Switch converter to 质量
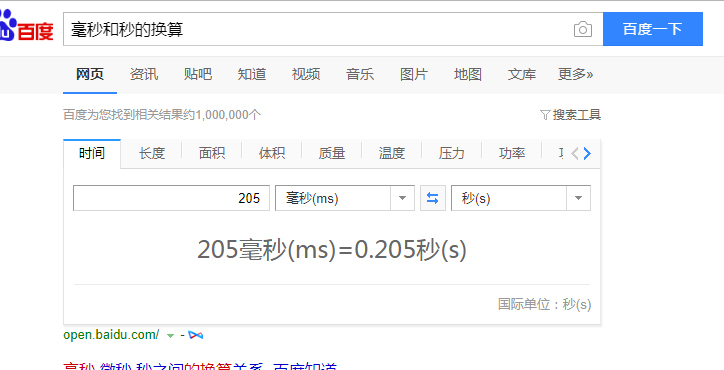This screenshot has width=724, height=370. click(332, 153)
